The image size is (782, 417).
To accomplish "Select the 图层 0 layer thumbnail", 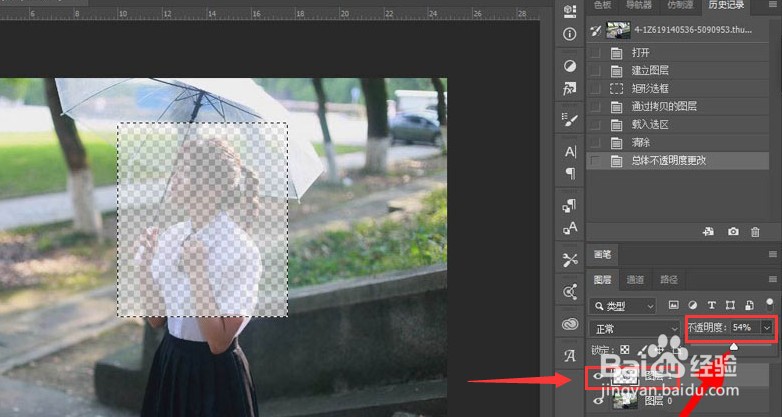I will tap(625, 400).
